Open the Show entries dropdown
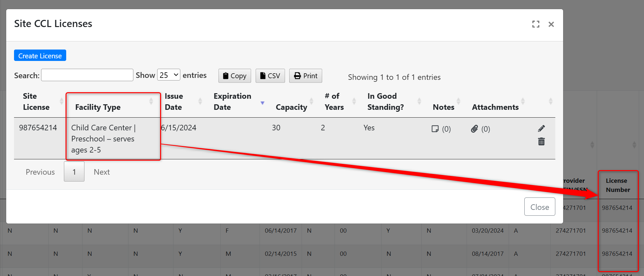Viewport: 644px width, 276px height. pyautogui.click(x=169, y=75)
